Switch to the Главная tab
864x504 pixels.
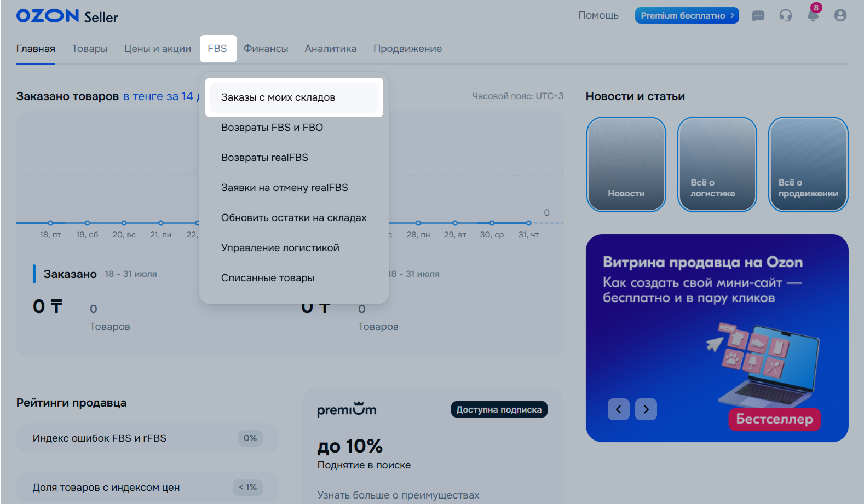pos(36,49)
